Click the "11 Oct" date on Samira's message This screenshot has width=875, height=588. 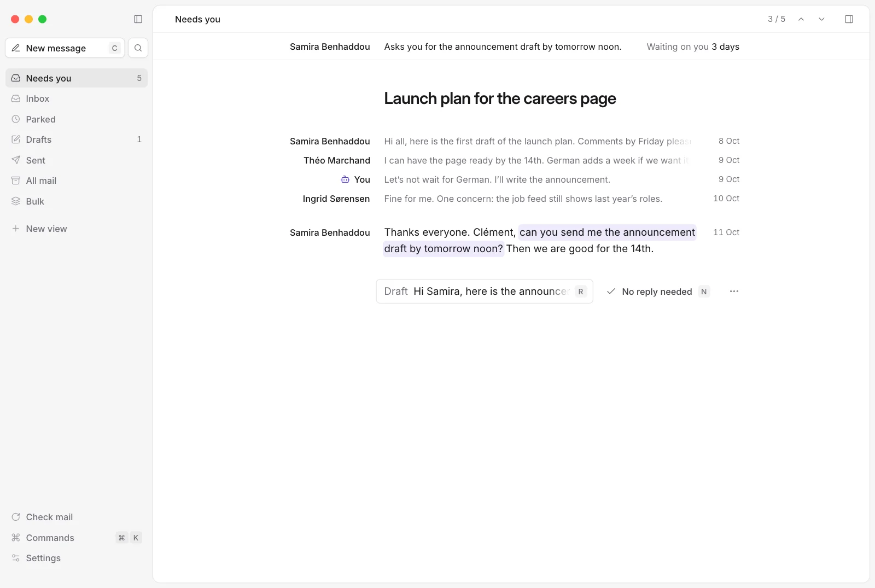click(x=726, y=232)
